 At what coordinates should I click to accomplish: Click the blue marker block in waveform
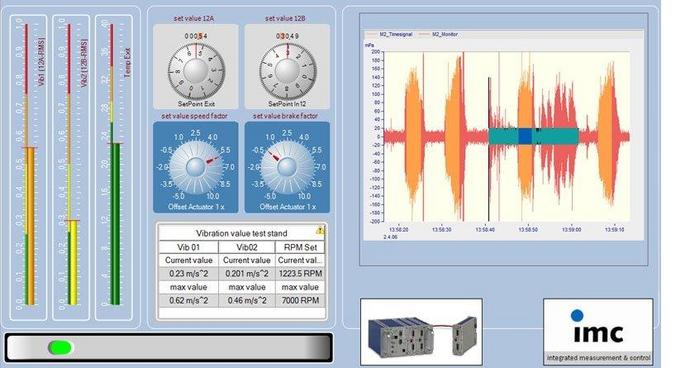525,136
